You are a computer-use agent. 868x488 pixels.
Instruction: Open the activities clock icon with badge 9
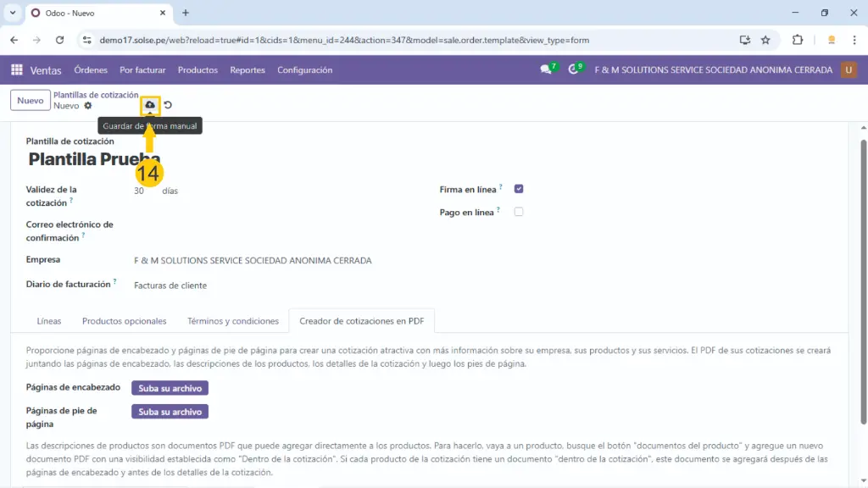pyautogui.click(x=574, y=70)
